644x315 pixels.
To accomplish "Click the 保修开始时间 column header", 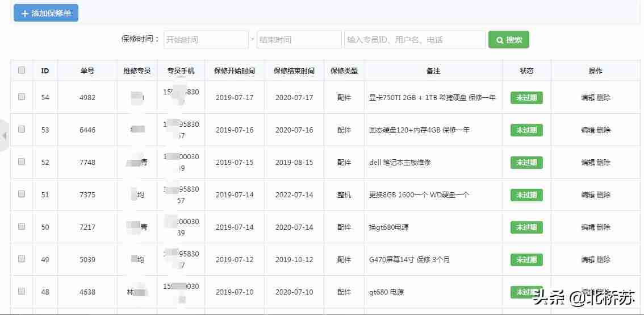I will point(235,71).
